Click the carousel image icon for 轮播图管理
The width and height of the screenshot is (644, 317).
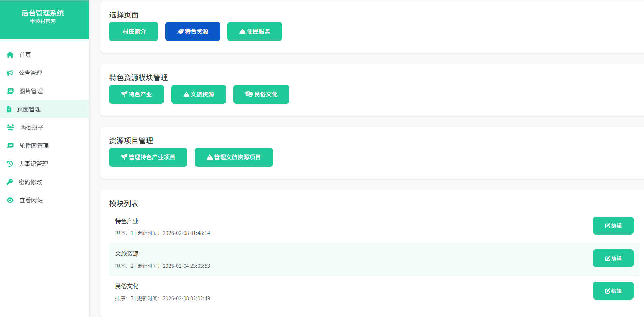click(10, 146)
